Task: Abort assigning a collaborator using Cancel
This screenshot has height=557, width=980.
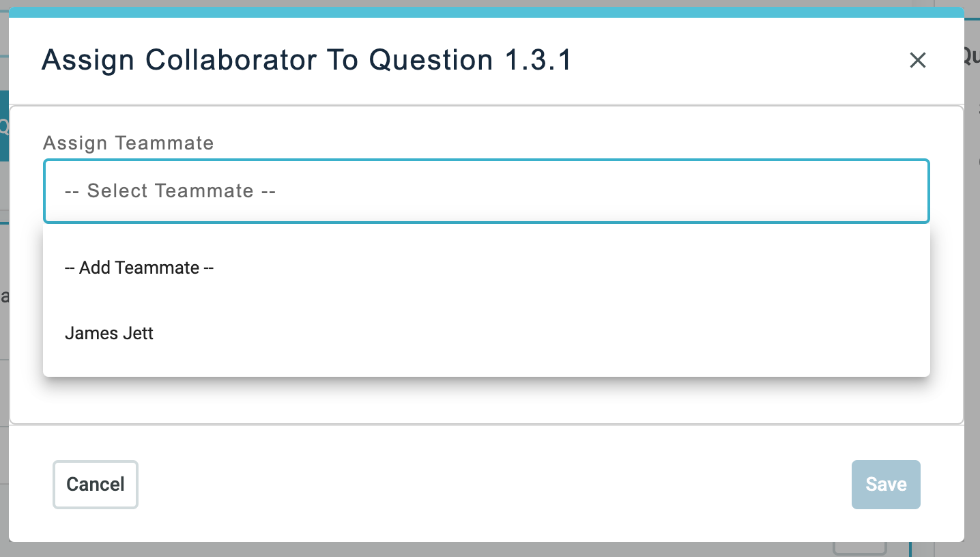Action: (x=95, y=484)
